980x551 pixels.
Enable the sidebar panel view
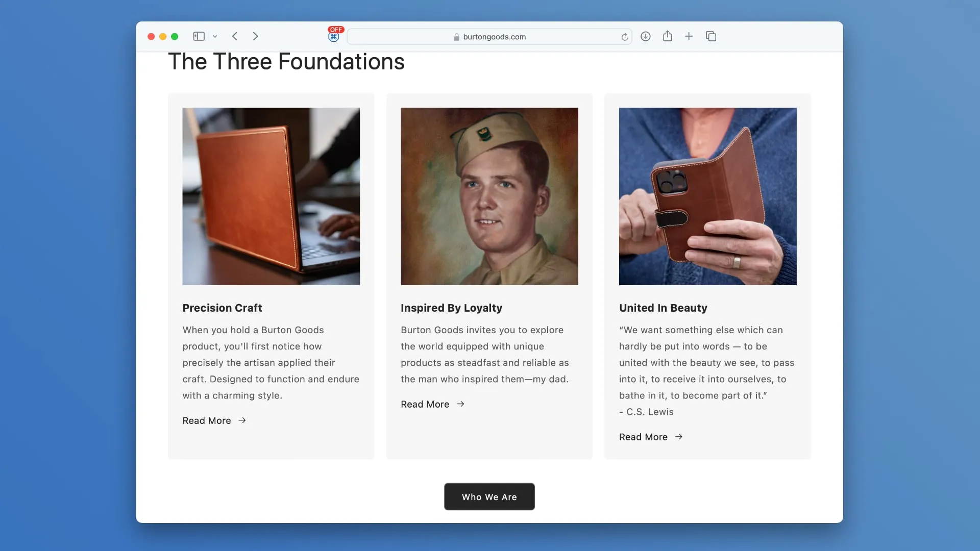(x=199, y=35)
